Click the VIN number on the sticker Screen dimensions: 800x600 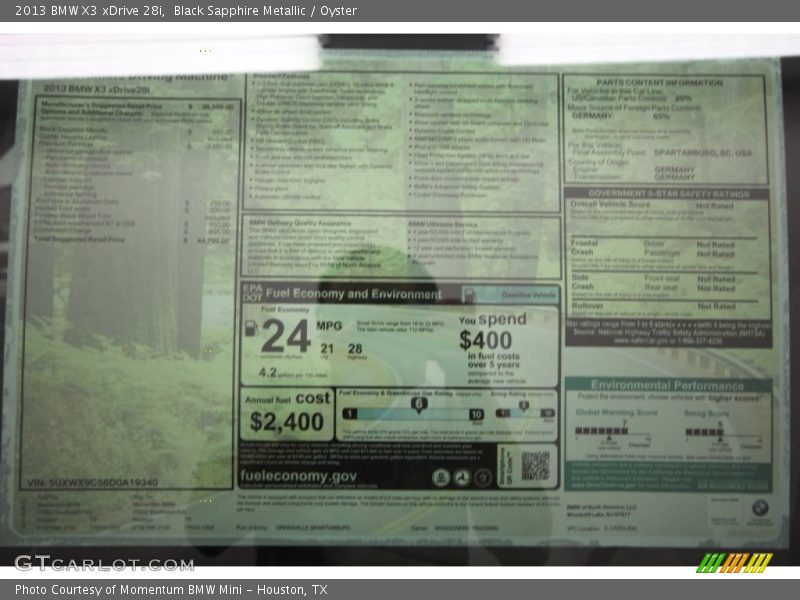(x=90, y=481)
